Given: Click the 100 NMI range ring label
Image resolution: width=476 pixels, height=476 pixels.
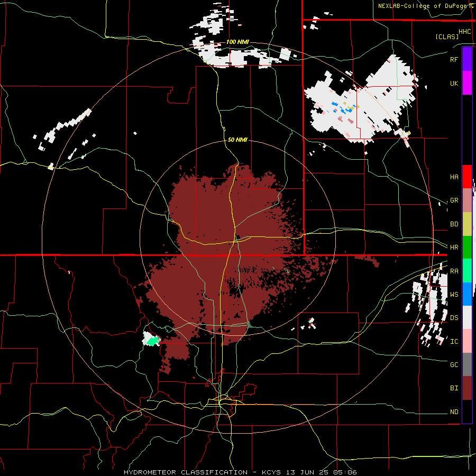Looking at the screenshot, I should point(237,42).
